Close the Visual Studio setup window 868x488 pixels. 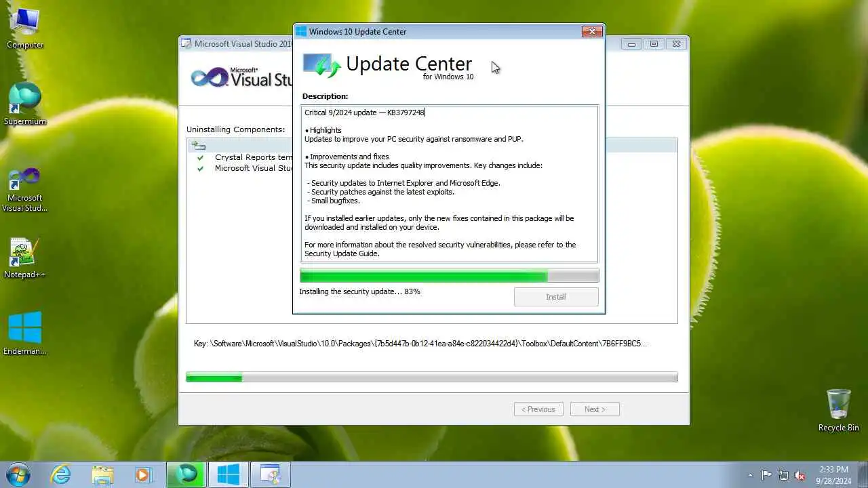676,44
